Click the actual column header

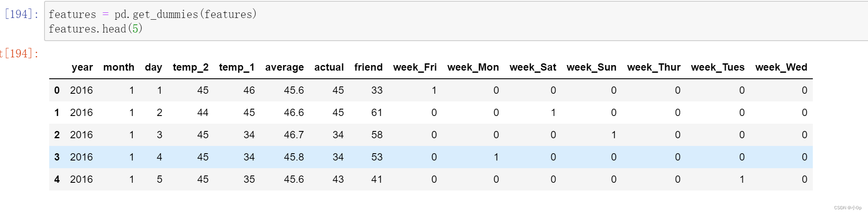coord(329,67)
